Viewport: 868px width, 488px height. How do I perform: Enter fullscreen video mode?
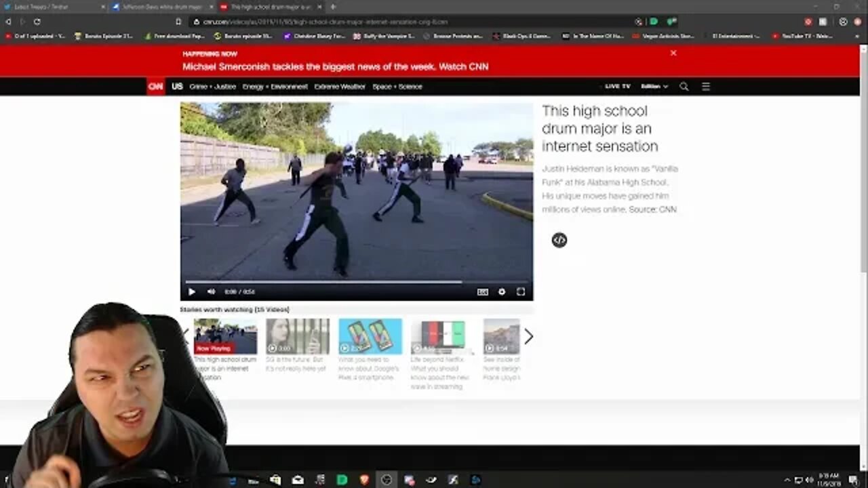click(521, 291)
